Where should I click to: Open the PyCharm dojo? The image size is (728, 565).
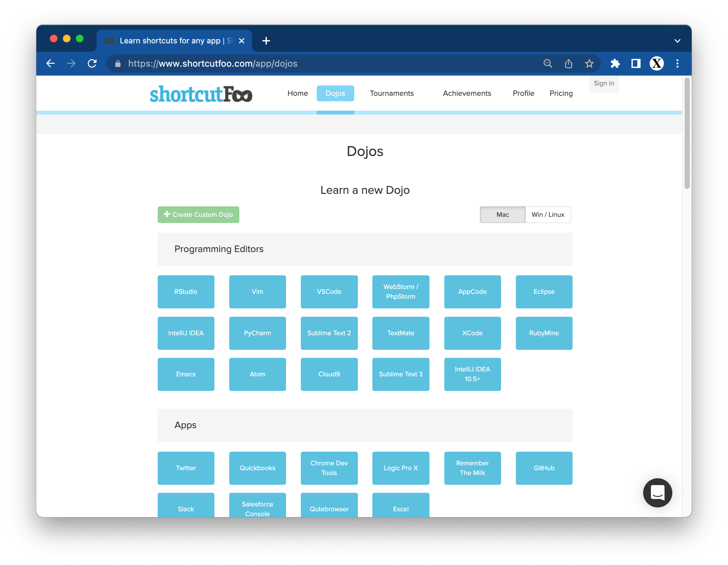(257, 333)
